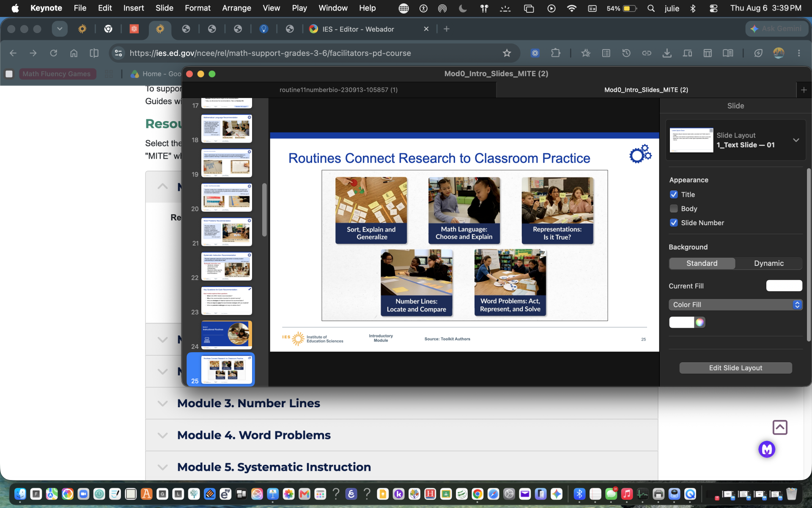Open the Chrome Downloads icon
The height and width of the screenshot is (508, 812).
(667, 53)
